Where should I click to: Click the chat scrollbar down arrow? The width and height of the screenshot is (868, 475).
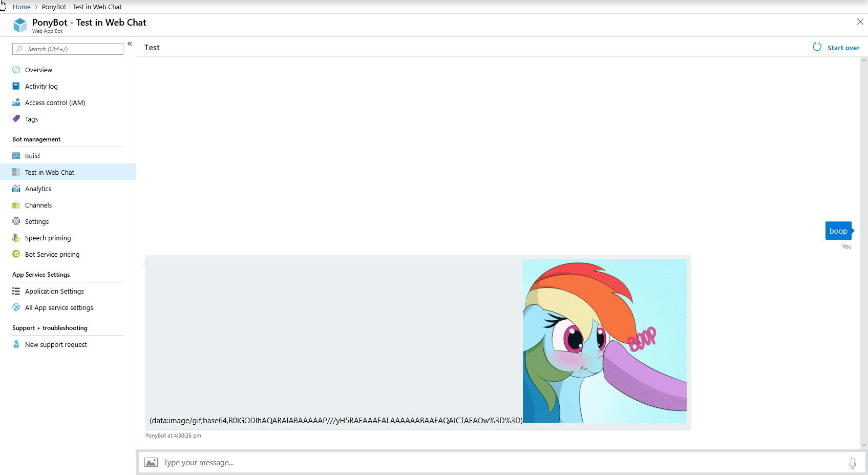pos(864,445)
